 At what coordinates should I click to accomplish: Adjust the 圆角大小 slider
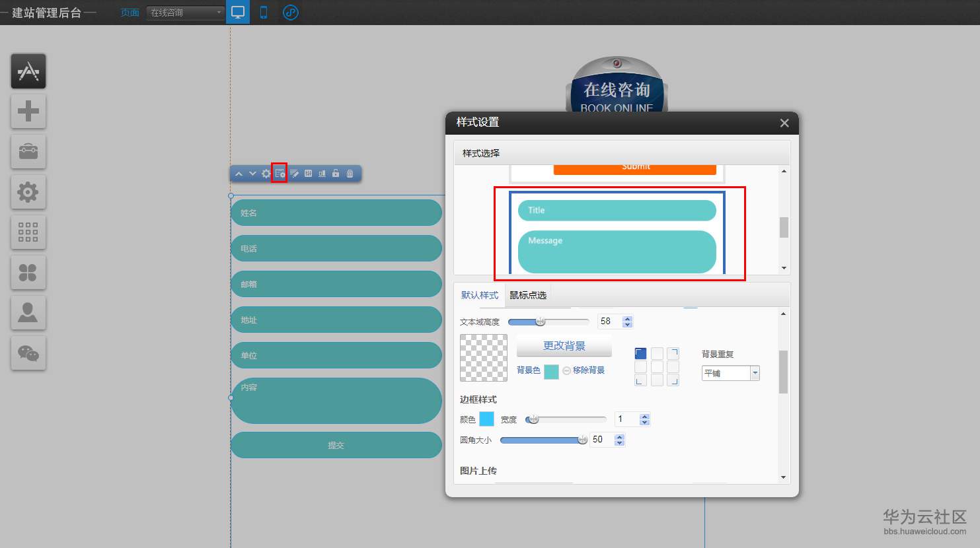[544, 440]
